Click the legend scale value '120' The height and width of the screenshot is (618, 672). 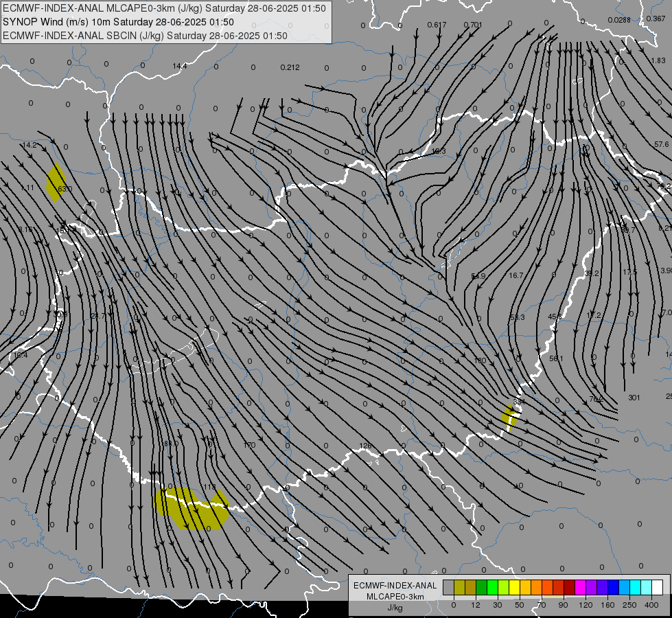[x=586, y=605]
